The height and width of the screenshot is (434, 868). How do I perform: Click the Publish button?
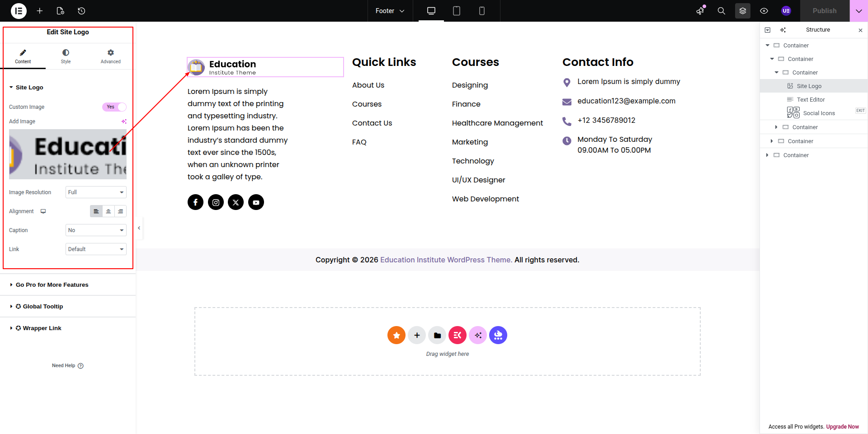click(824, 11)
